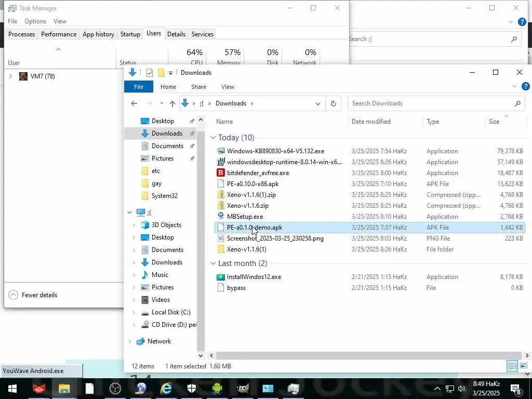Switch to details view button

coord(512,366)
